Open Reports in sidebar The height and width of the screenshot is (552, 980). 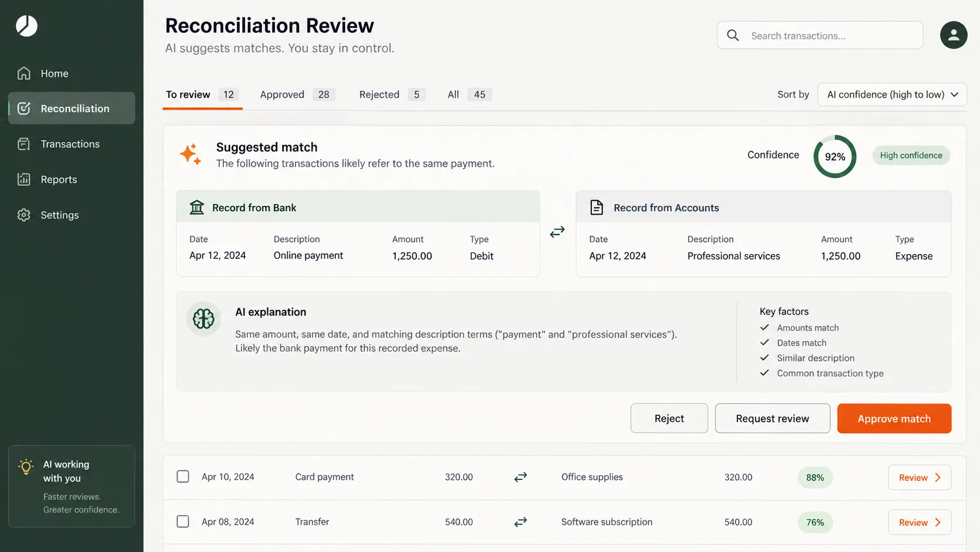[x=72, y=180]
